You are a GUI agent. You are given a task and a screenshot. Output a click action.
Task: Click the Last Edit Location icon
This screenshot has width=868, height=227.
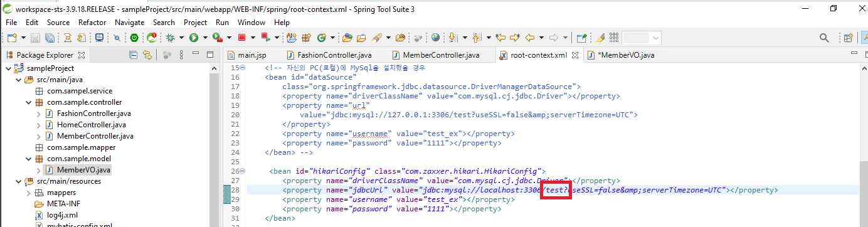tap(500, 38)
